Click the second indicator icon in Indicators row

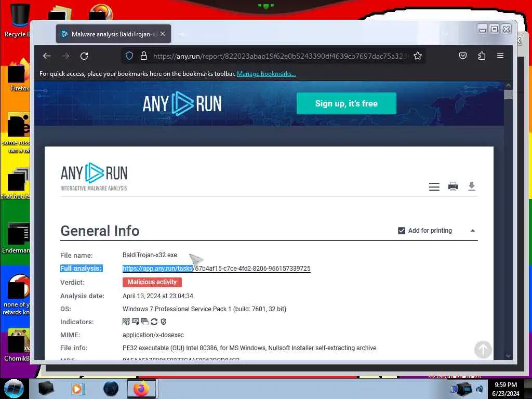136,322
